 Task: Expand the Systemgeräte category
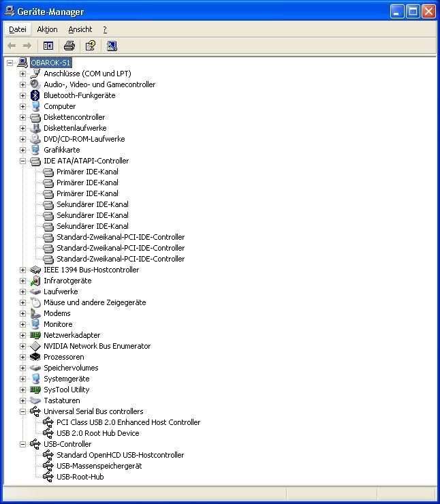(22, 379)
